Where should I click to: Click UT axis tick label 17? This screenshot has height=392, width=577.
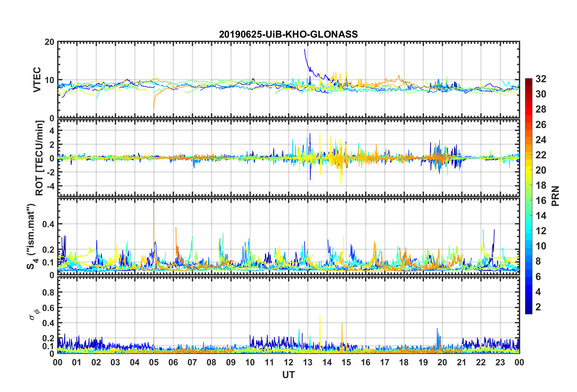pos(385,362)
